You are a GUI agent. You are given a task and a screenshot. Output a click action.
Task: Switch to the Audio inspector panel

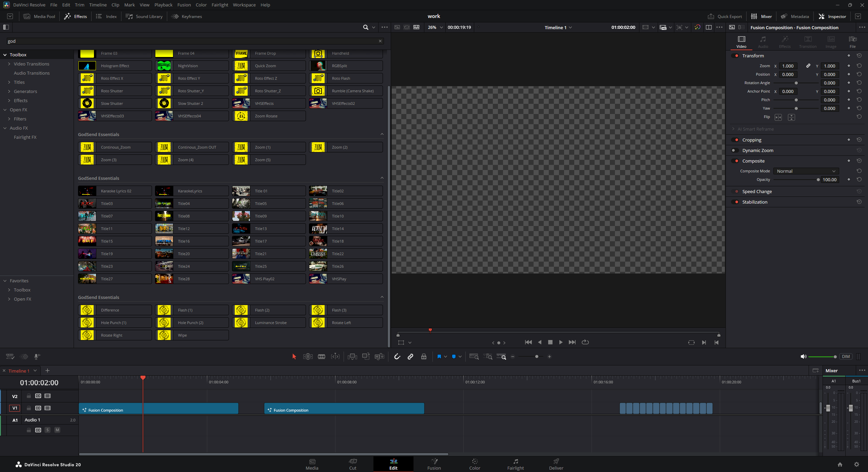pyautogui.click(x=763, y=41)
